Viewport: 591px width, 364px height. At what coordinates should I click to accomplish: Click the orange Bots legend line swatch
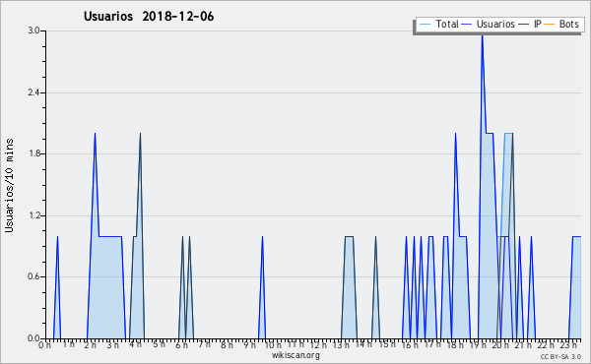point(550,25)
